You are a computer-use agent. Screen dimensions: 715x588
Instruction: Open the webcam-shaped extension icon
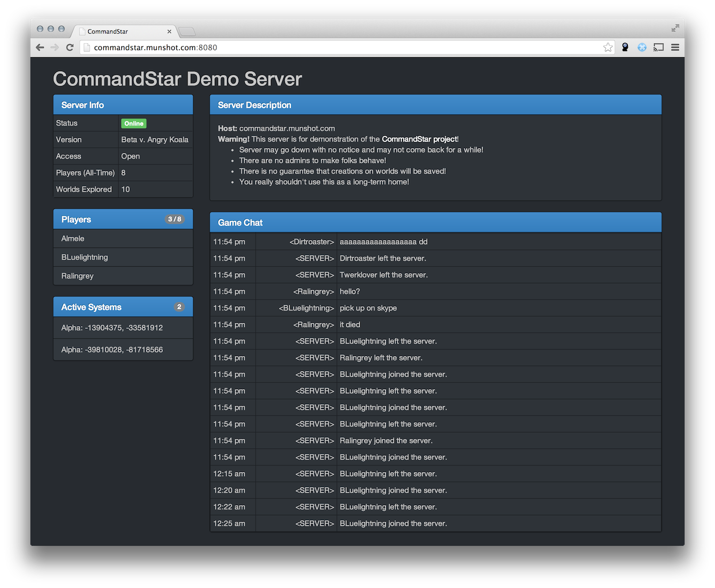(625, 48)
